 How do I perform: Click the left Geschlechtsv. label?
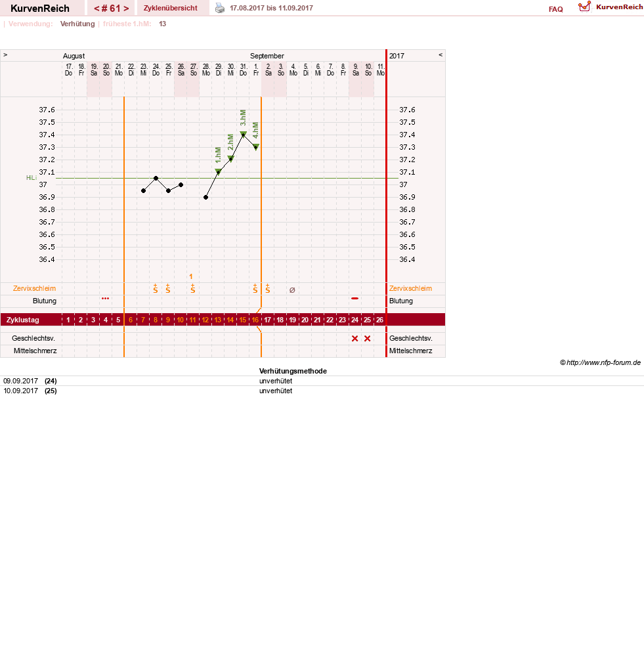[33, 338]
